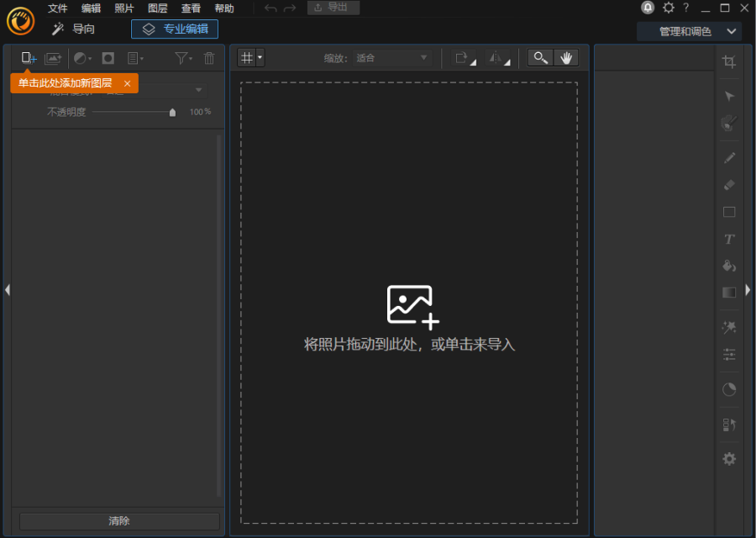Click the notification bell icon
756x538 pixels.
coord(648,8)
